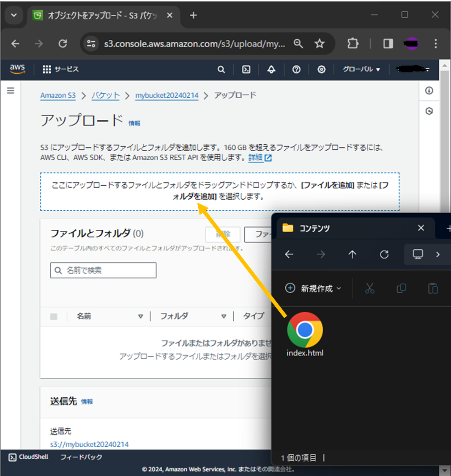
Task: Click the 削除 button
Action: [223, 234]
